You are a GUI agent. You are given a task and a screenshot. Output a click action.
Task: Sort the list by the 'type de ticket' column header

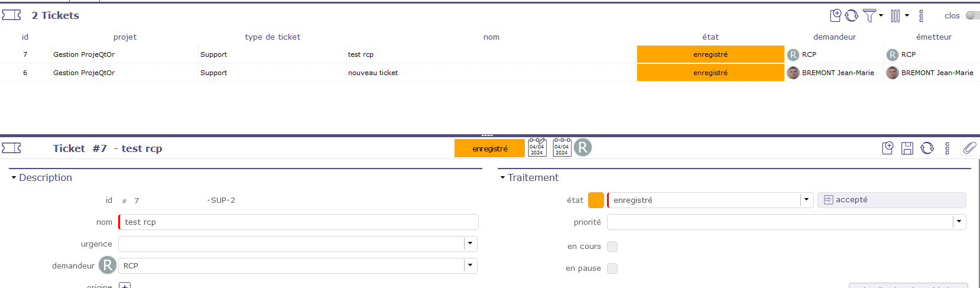pos(272,37)
